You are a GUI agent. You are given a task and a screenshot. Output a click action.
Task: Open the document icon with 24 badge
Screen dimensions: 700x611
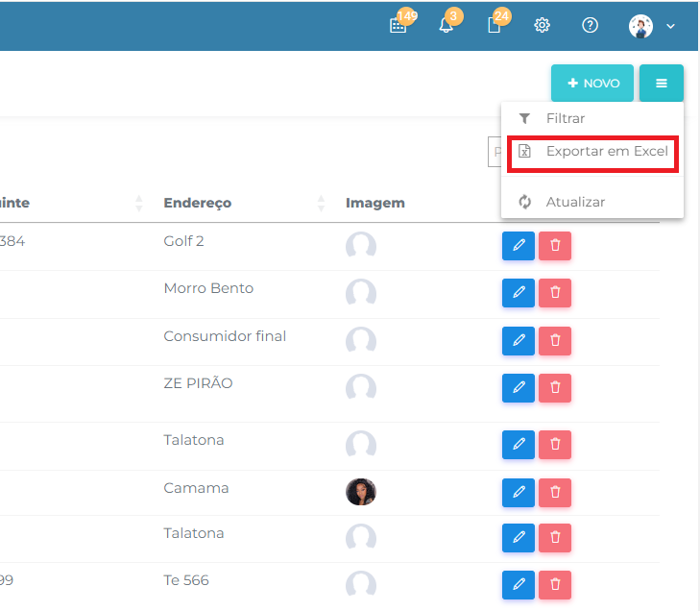[494, 26]
